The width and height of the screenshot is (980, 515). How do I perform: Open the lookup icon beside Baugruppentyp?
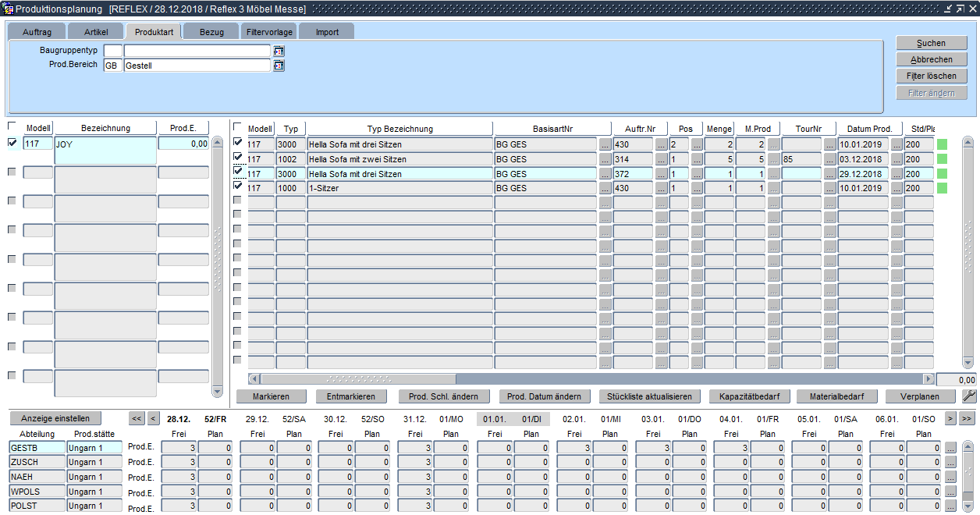coord(279,51)
